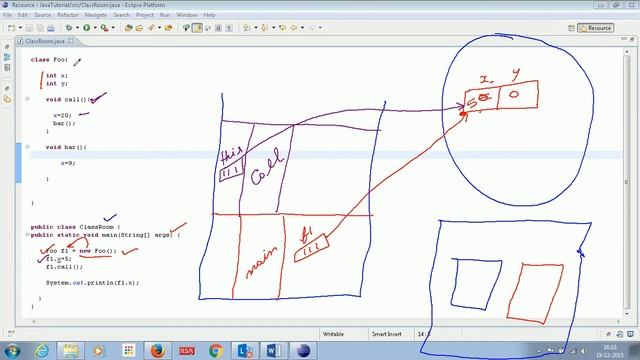640x360 pixels.
Task: Expand the New wizard dropdown arrow
Action: click(20, 28)
